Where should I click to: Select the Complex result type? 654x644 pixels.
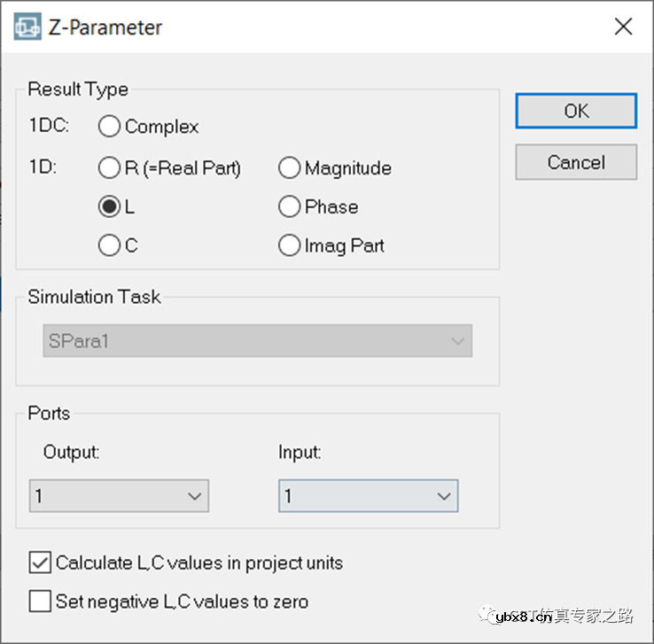[x=110, y=127]
